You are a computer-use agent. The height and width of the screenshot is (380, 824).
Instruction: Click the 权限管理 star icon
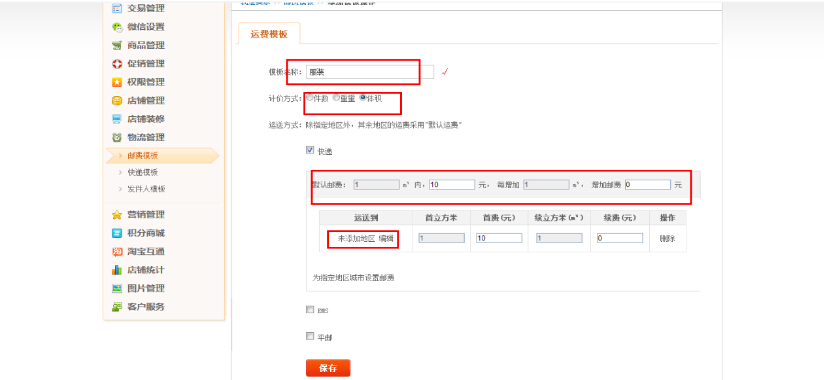[x=117, y=82]
